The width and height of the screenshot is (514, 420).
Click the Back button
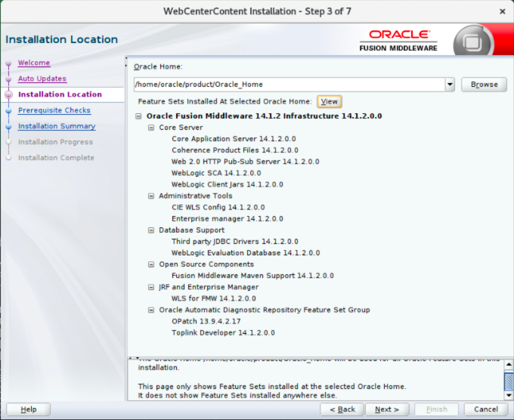(342, 409)
